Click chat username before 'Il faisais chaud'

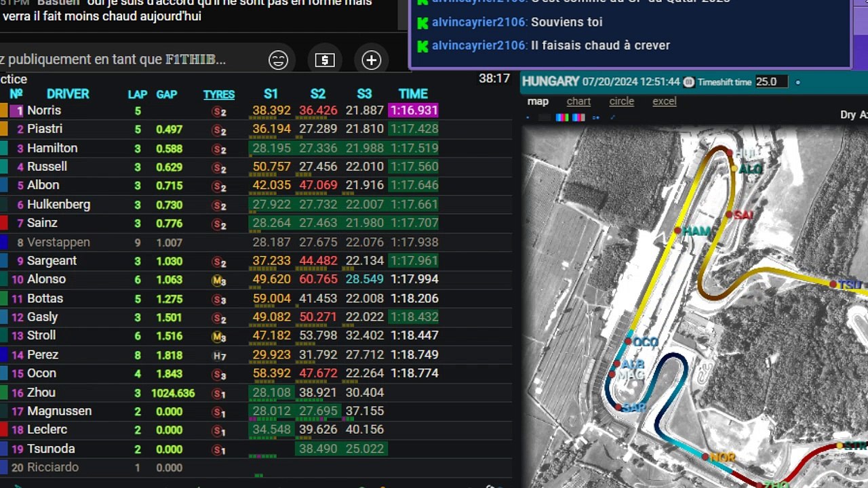[479, 45]
